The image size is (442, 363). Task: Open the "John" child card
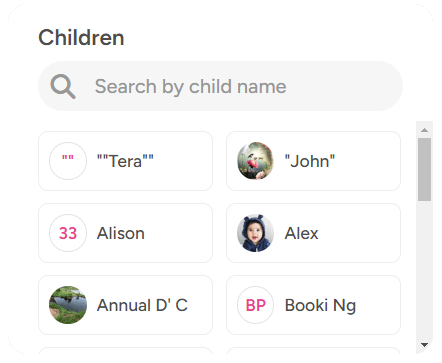click(x=313, y=161)
